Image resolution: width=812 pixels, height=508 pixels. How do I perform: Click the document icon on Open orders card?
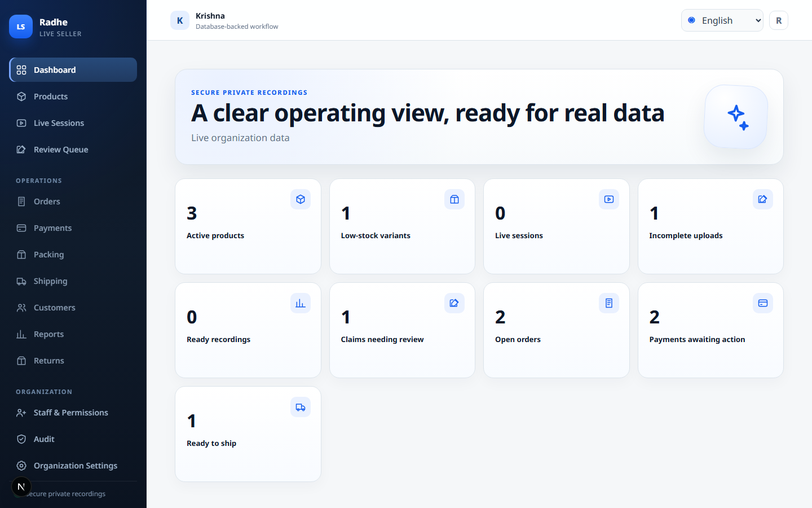pyautogui.click(x=609, y=303)
